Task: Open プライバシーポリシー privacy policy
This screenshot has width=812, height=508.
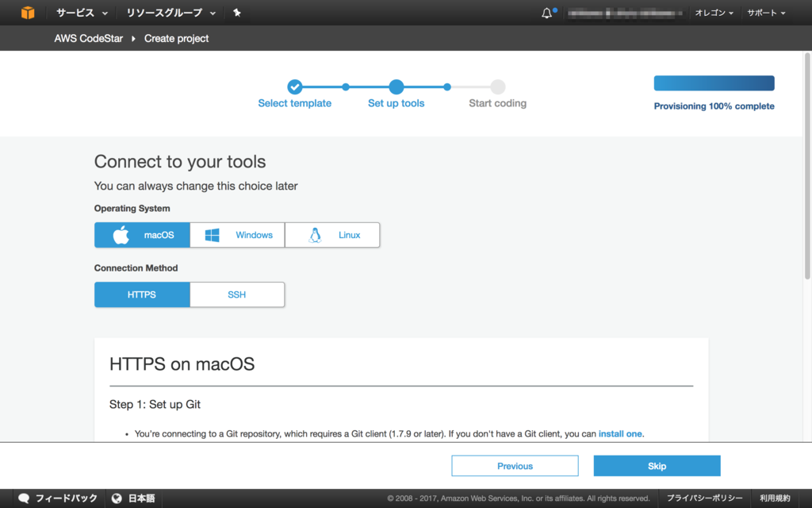Action: (704, 498)
